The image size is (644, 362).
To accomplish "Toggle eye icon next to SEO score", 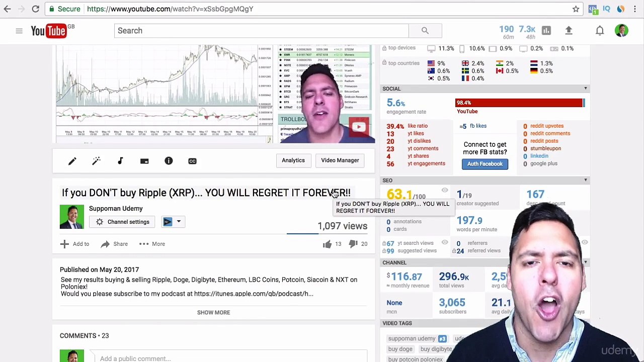I will pos(445,190).
